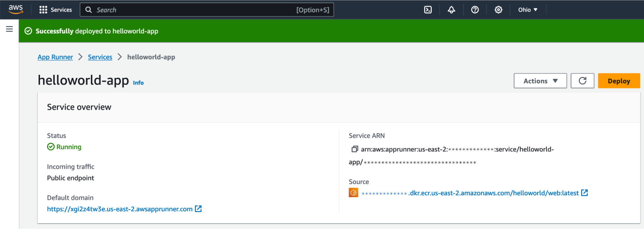Click the AWS logo home icon
This screenshot has width=644, height=229.
point(16,9)
